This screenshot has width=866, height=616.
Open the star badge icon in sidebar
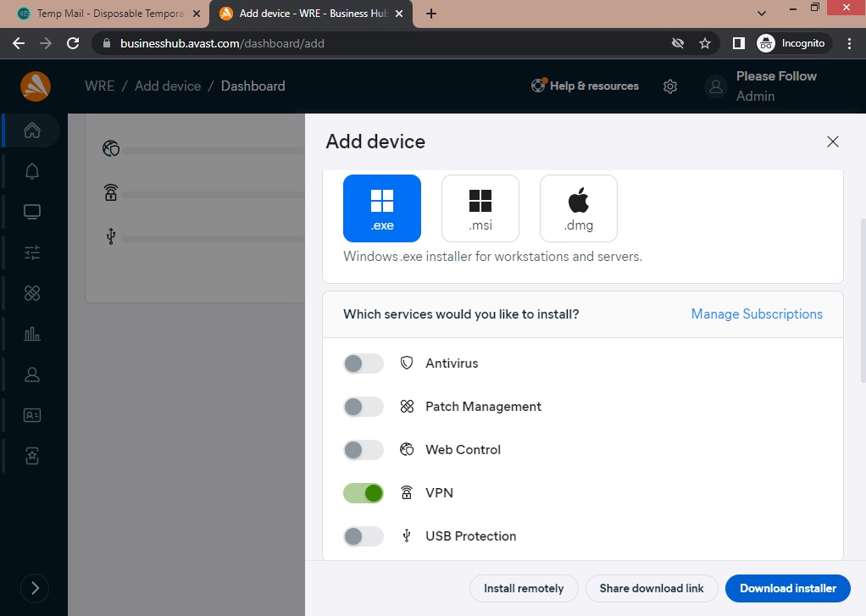[x=32, y=456]
